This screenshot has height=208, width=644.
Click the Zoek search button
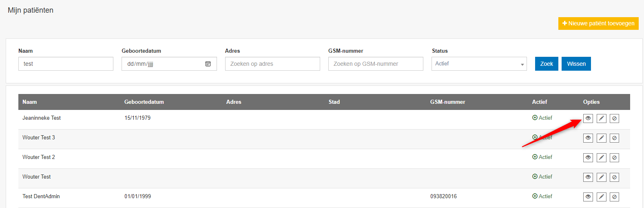(x=547, y=64)
